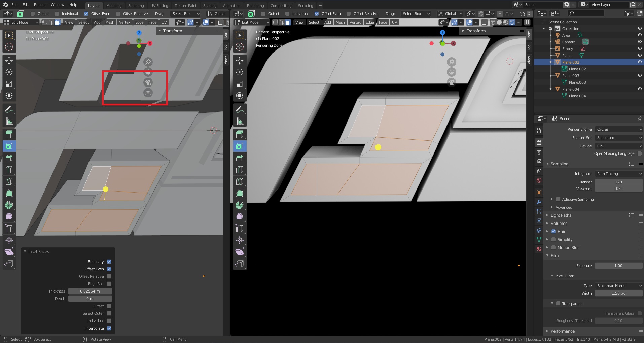644x343 pixels.
Task: Open the Pixel Filter Type dropdown
Action: [619, 286]
